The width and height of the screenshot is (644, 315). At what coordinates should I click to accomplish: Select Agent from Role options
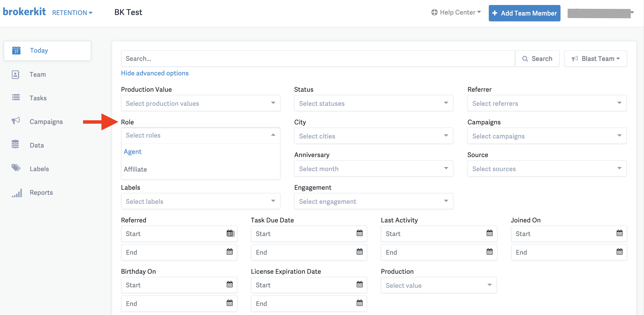click(133, 152)
